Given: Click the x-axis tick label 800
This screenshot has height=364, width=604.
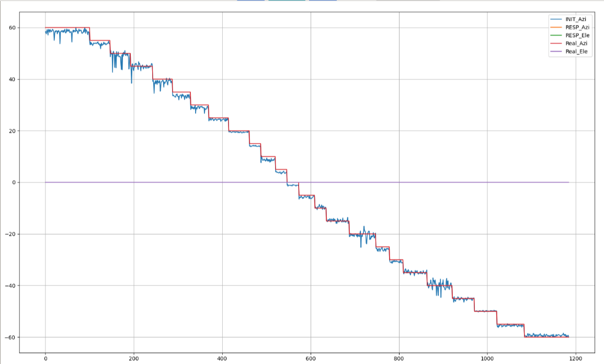Looking at the screenshot, I should (399, 359).
